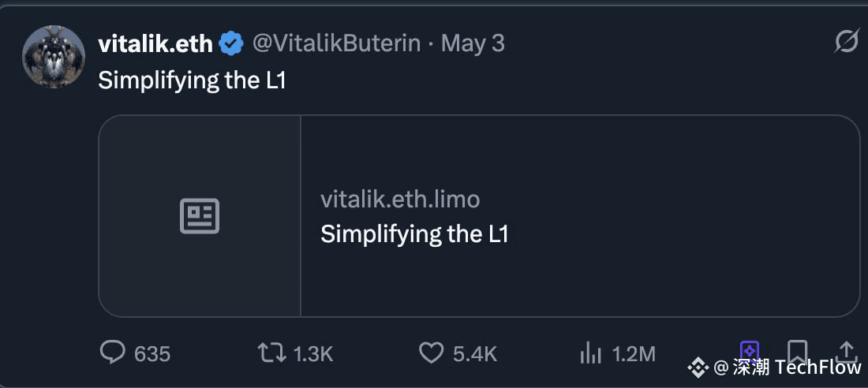Click the 1.2M views count
Screen dimensions: 868x388
[634, 353]
